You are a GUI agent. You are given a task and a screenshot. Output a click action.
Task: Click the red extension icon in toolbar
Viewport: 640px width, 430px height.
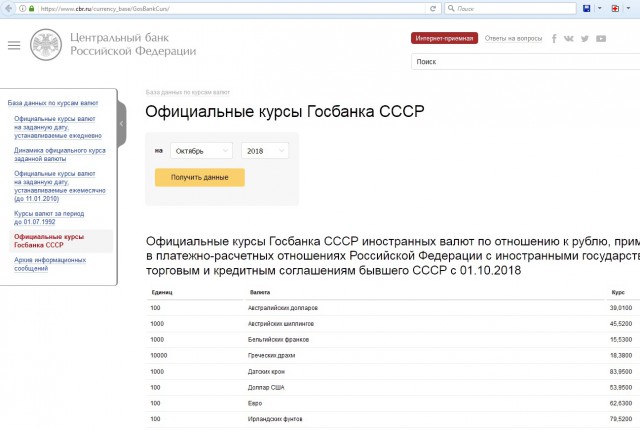coord(615,8)
